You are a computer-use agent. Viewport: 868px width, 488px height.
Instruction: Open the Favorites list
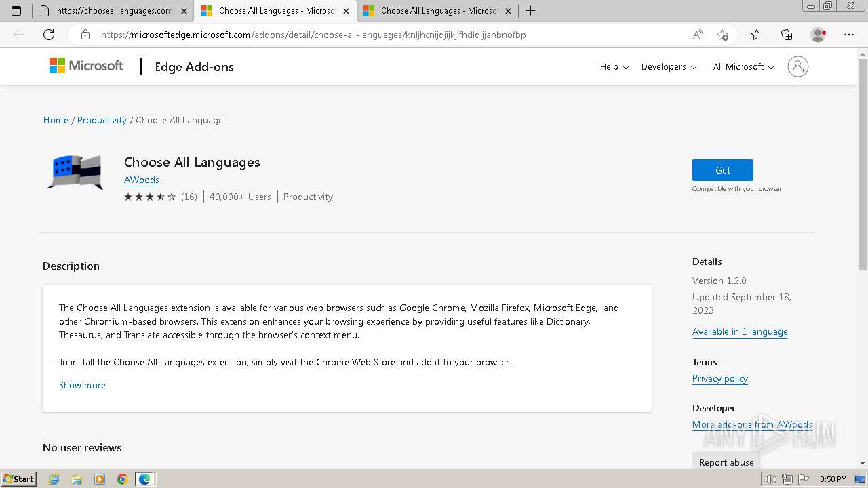757,35
